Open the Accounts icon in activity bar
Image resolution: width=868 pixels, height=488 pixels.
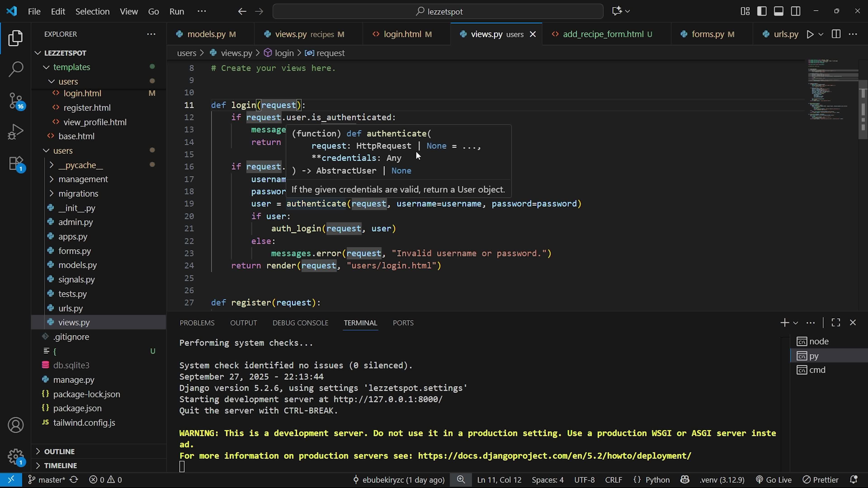coord(16,425)
